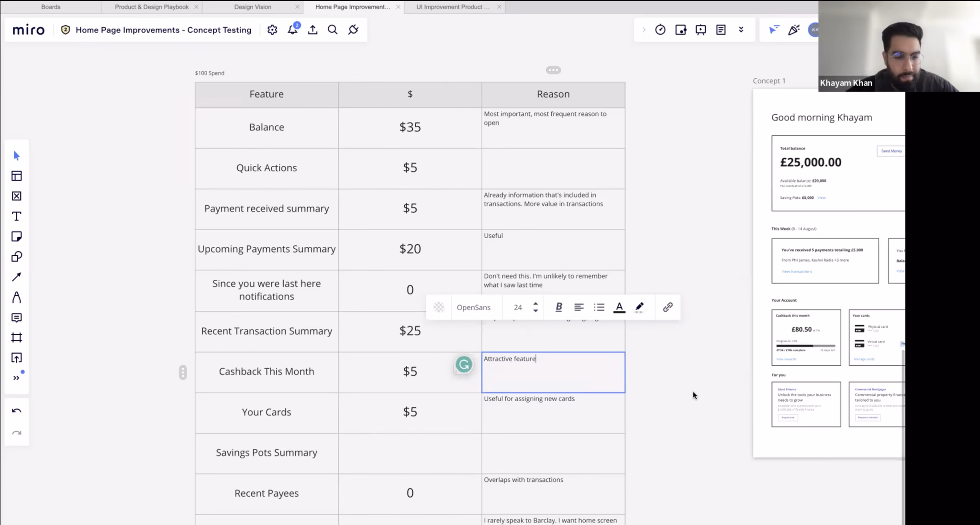Open the text color picker
Screen dimensions: 980x525
click(619, 307)
